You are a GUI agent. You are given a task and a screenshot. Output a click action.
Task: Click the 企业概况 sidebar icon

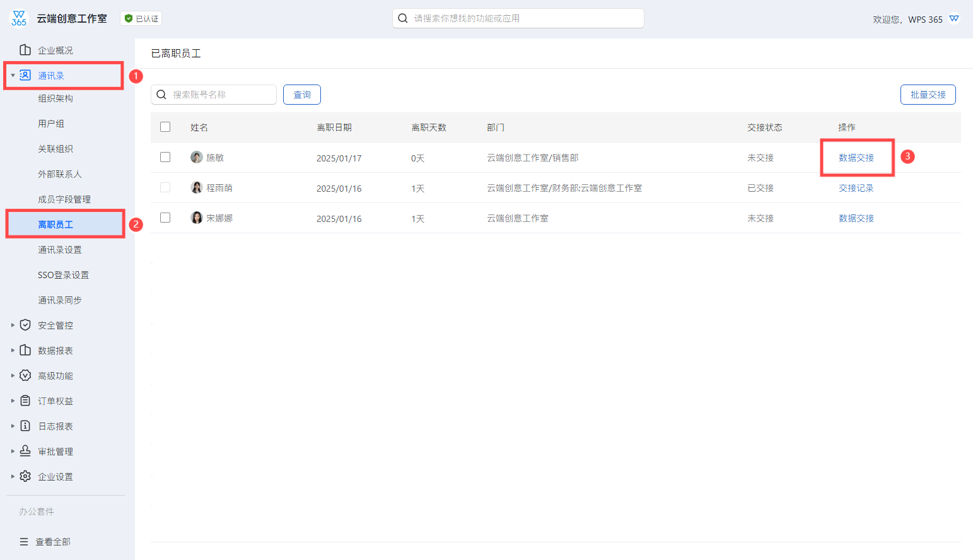click(25, 50)
